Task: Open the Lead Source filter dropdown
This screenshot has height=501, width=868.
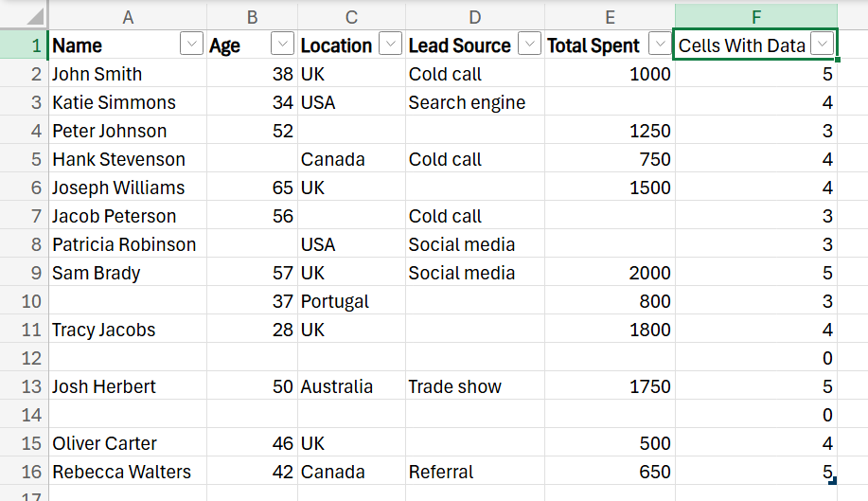Action: [530, 45]
